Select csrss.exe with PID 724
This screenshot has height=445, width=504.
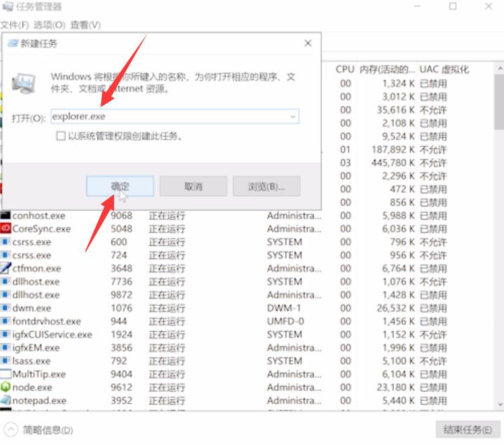pos(32,255)
